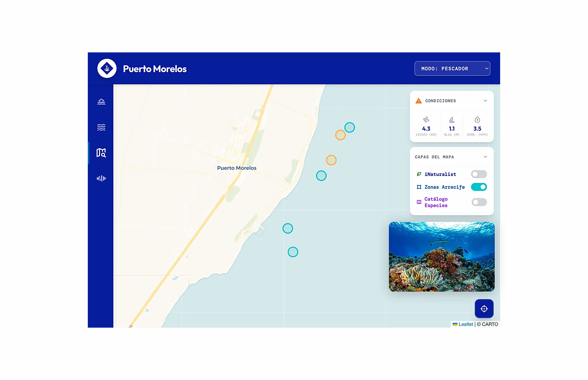Enable the Catálogo Especies toggle
The height and width of the screenshot is (380, 588).
point(479,202)
